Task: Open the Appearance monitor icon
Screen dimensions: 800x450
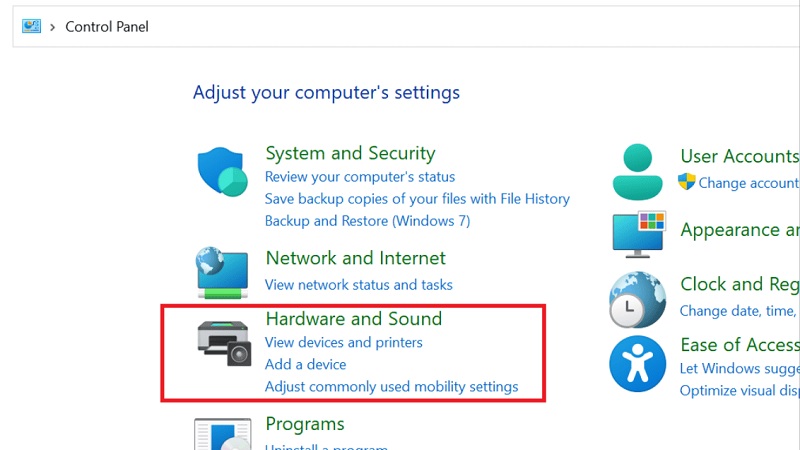Action: [639, 234]
